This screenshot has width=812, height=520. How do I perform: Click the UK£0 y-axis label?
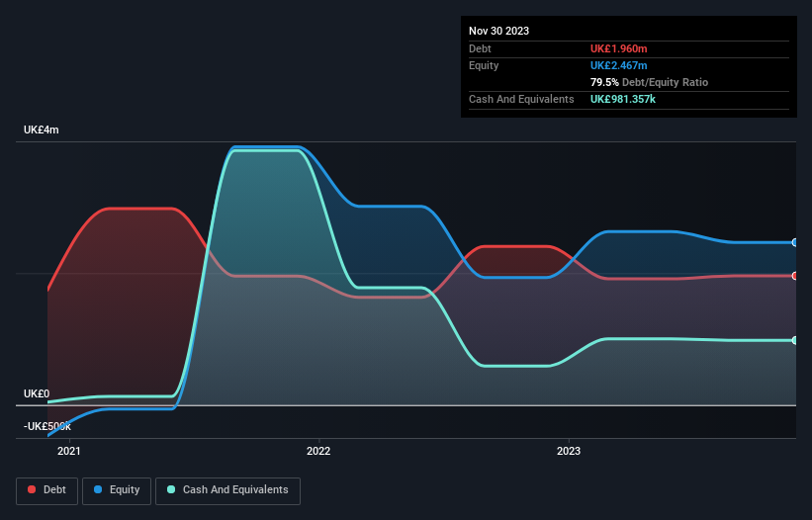click(37, 393)
